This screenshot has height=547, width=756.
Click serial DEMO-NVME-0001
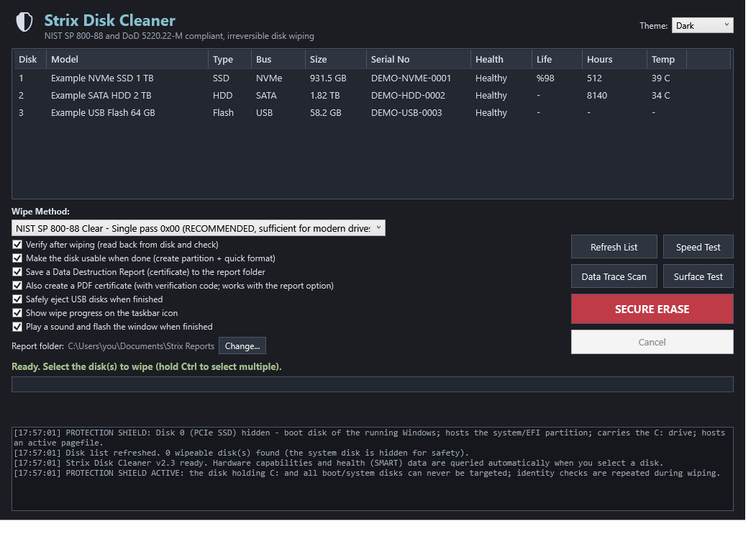coord(411,78)
